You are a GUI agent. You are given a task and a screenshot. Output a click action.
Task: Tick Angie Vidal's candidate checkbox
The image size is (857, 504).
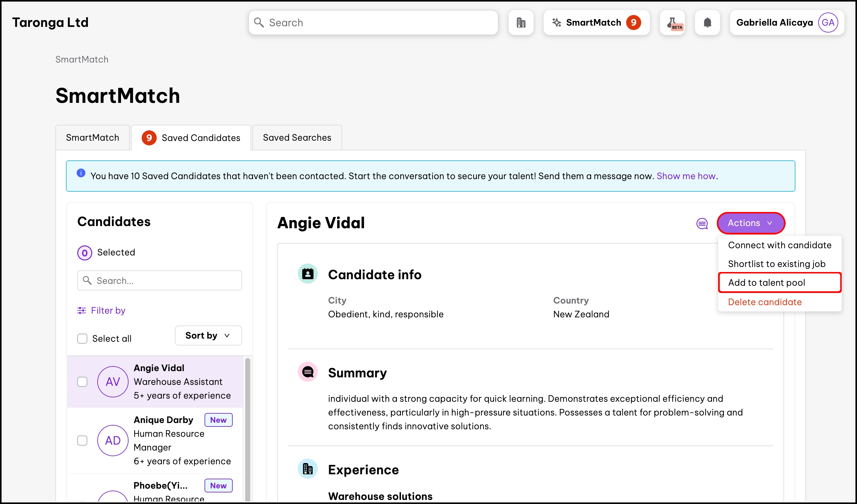[82, 381]
